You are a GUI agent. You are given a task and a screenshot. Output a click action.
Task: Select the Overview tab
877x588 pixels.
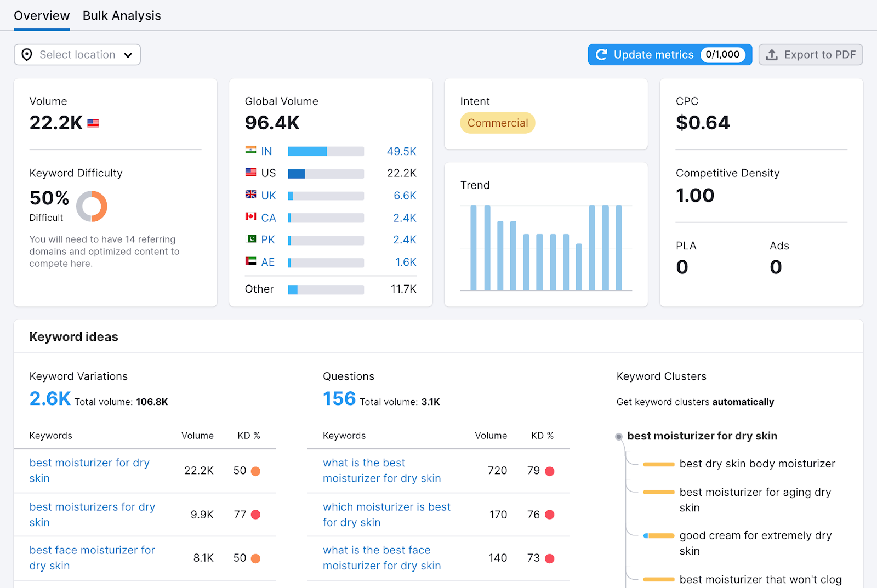coord(42,15)
